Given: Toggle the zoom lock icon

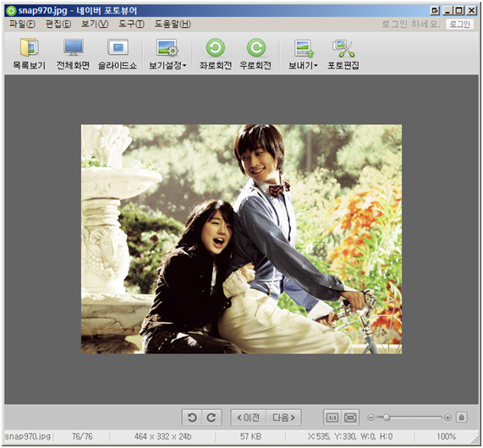Looking at the screenshot, I should 462,418.
